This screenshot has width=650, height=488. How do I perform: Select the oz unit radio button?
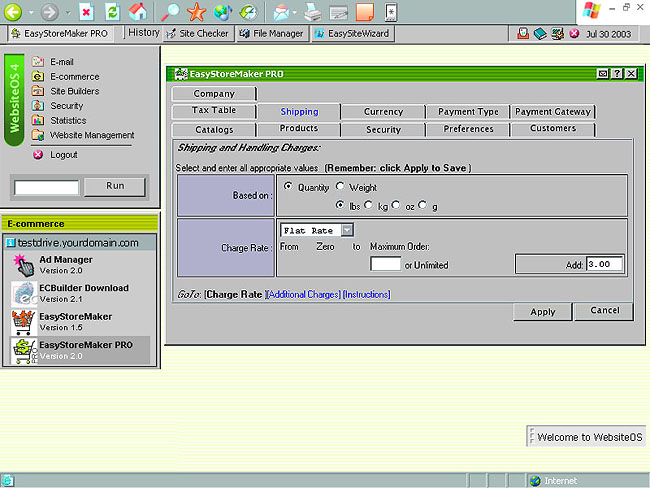[396, 206]
